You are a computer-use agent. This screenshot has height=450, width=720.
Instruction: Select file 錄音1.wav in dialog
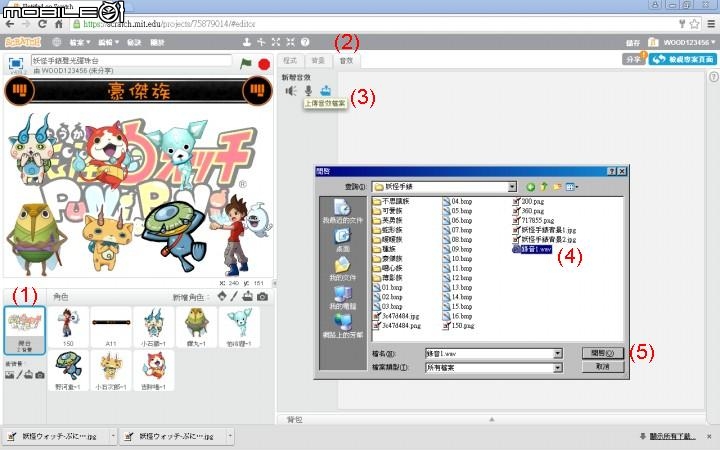(532, 249)
